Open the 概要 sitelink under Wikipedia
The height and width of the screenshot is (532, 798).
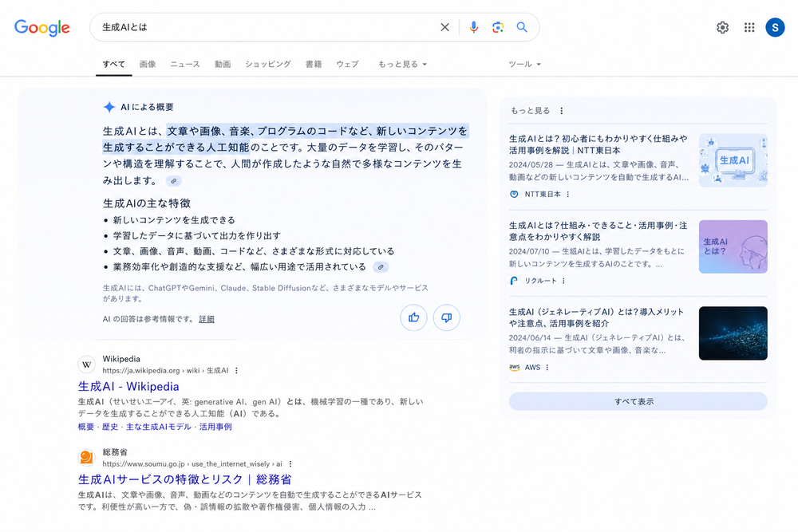[85, 427]
